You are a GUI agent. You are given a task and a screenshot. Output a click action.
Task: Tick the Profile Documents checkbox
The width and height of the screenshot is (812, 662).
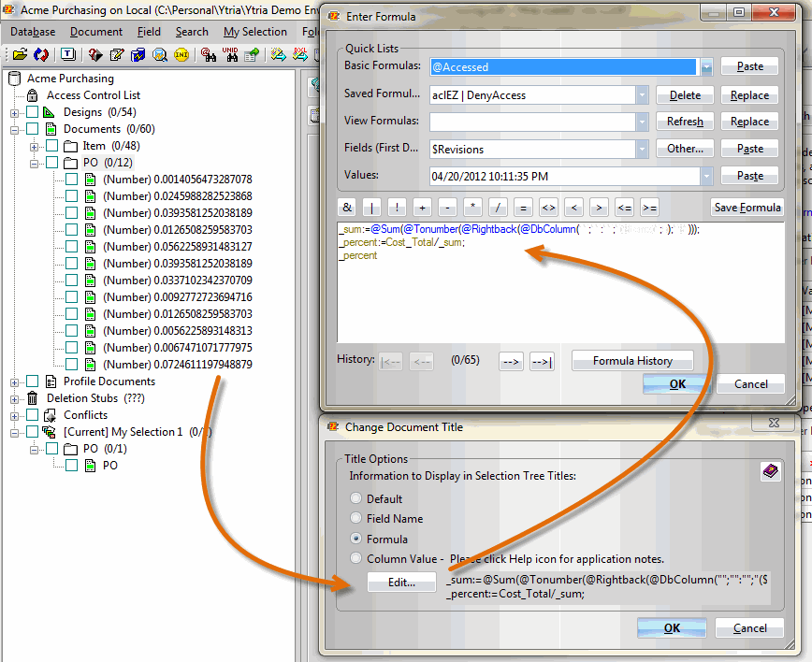[33, 381]
